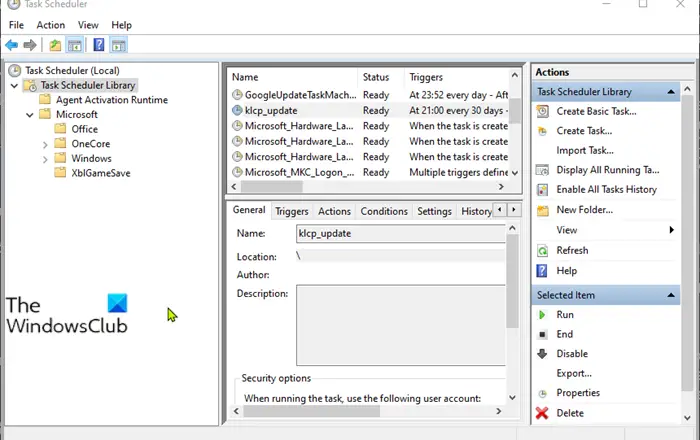This screenshot has height=440, width=700.
Task: Click the red Delete X icon
Action: pos(542,413)
